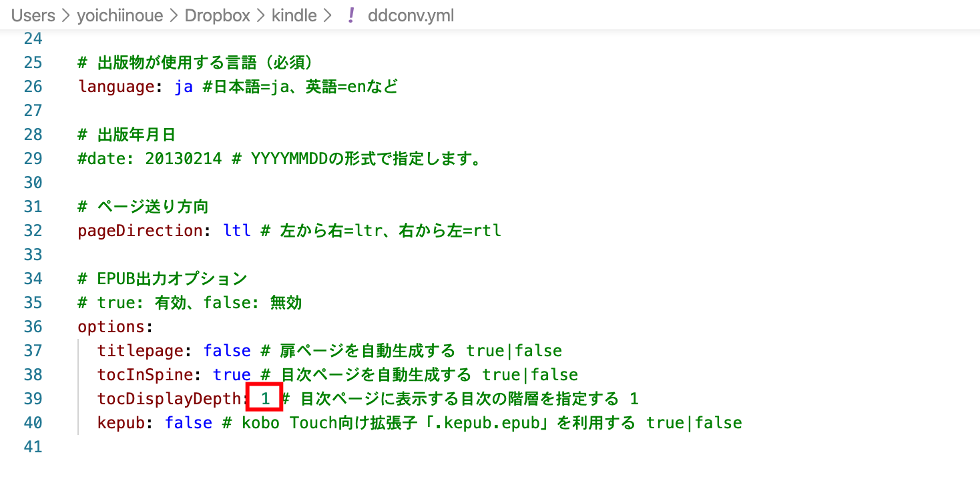Click the comment #日本語=ja、英語=enなど
Viewport: 980px width, 491px height.
300,86
